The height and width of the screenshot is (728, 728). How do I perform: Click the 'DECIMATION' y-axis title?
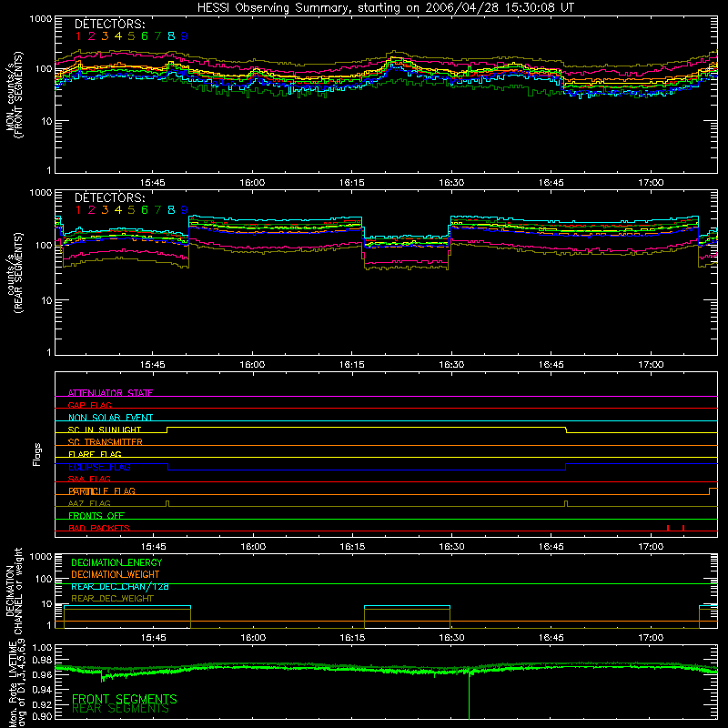pyautogui.click(x=9, y=591)
